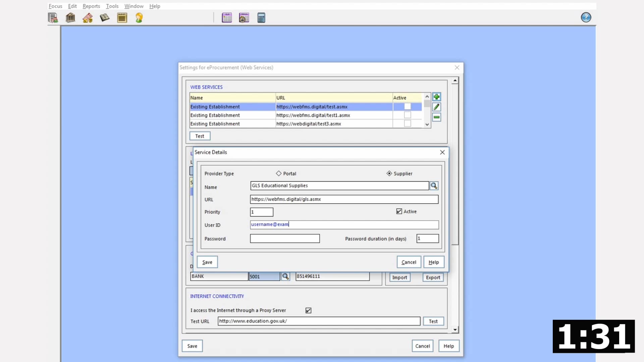Uncheck the Active checkbox in Service Details
Screen dimensions: 644x362
399,212
